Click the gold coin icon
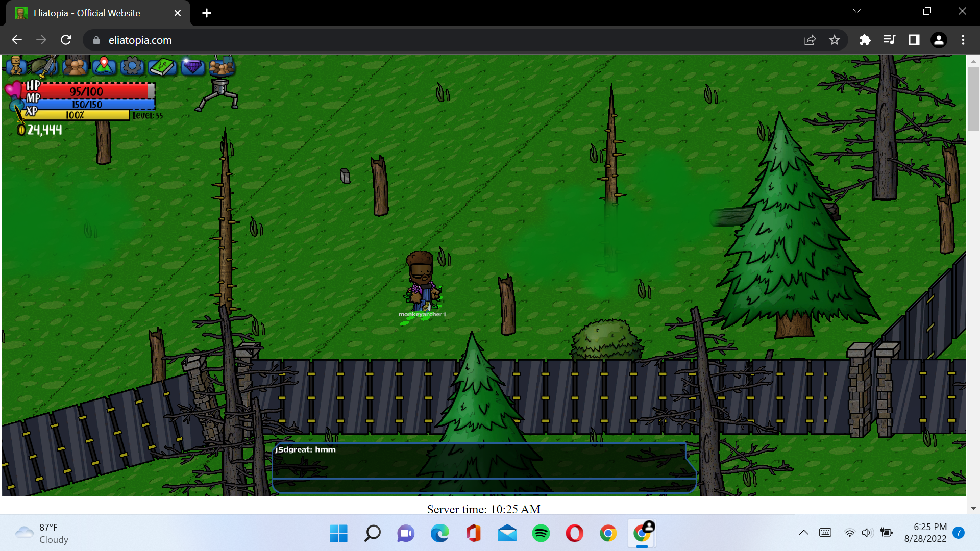Image resolution: width=980 pixels, height=551 pixels. (x=21, y=130)
